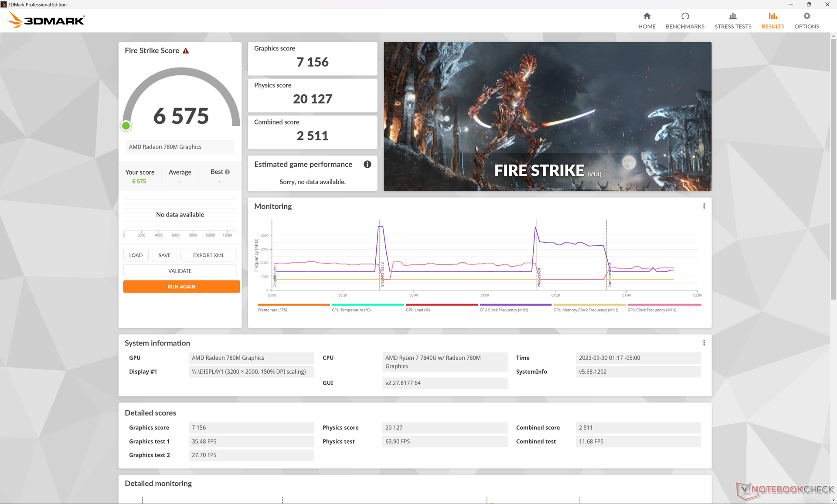The height and width of the screenshot is (504, 837).
Task: Click the Load result button
Action: [136, 255]
